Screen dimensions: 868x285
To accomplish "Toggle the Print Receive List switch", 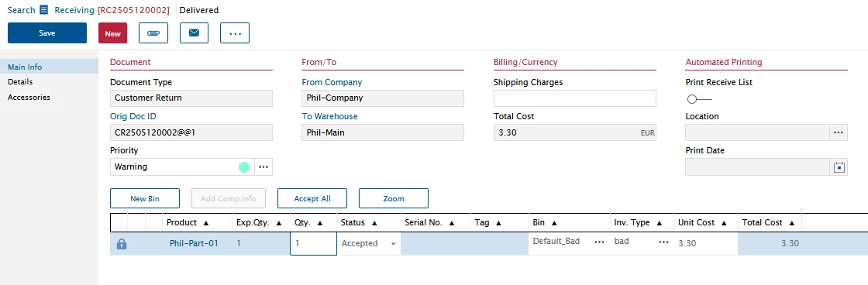I will click(698, 100).
